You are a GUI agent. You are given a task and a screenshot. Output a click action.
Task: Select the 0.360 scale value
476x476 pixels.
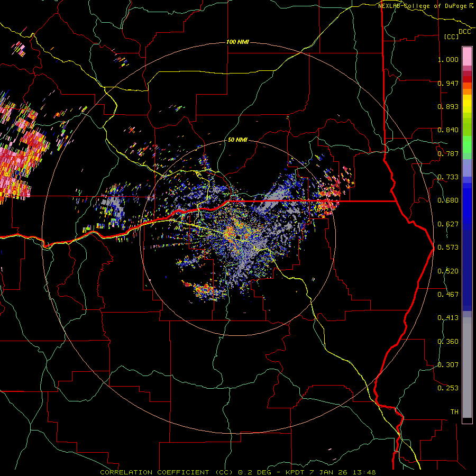[448, 342]
